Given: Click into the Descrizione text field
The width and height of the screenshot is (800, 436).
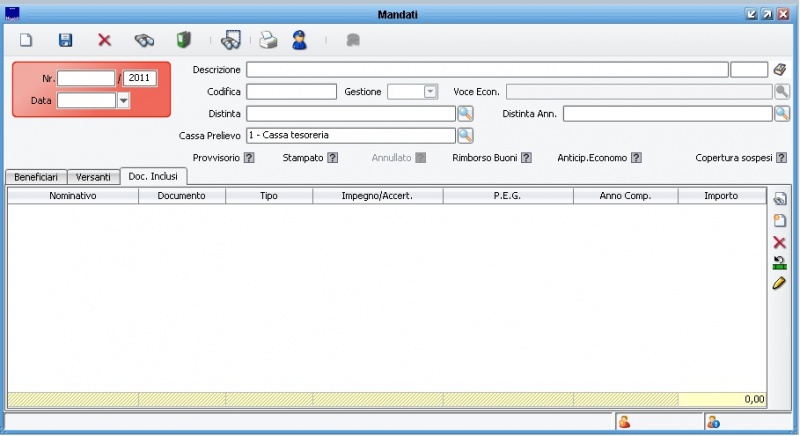Looking at the screenshot, I should coord(487,70).
